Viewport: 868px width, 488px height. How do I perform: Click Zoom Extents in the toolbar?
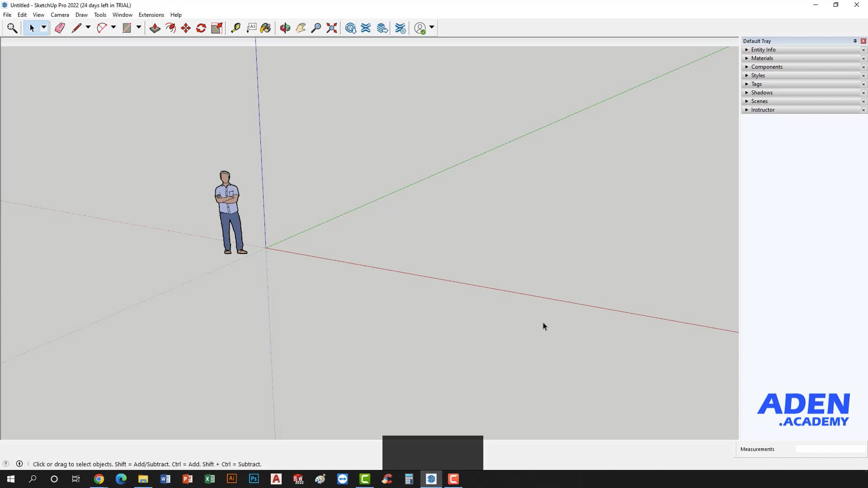331,28
